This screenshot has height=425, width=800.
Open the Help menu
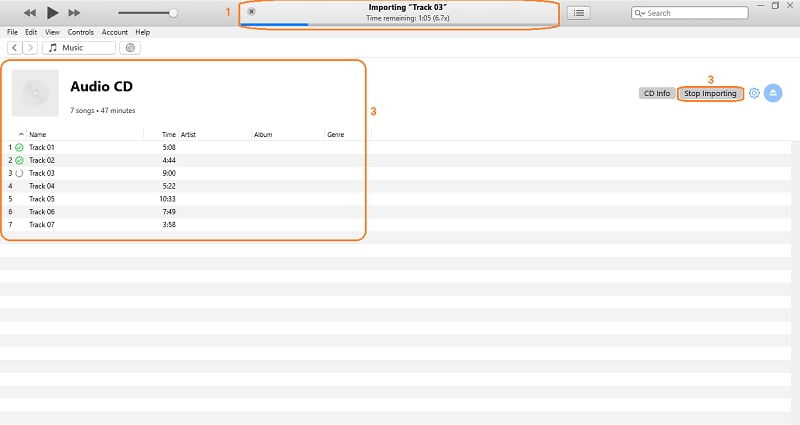[142, 32]
